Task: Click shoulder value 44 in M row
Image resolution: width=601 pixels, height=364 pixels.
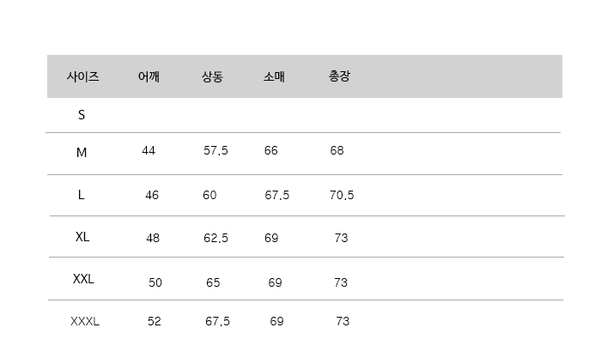Action: (x=149, y=151)
